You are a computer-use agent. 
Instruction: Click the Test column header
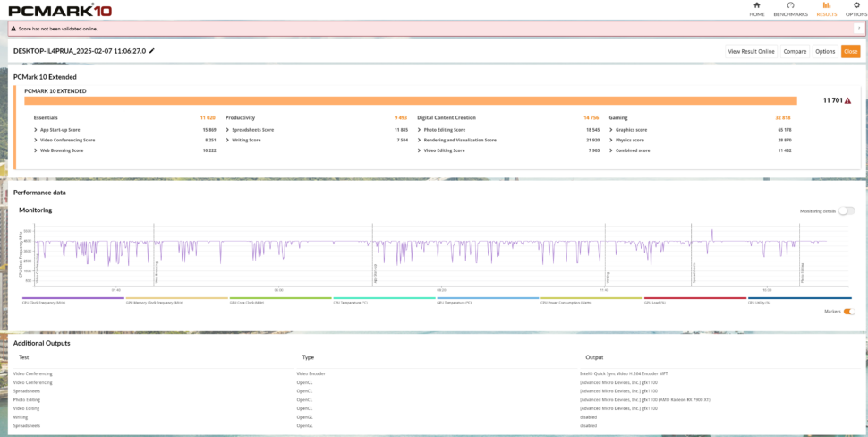coord(24,358)
